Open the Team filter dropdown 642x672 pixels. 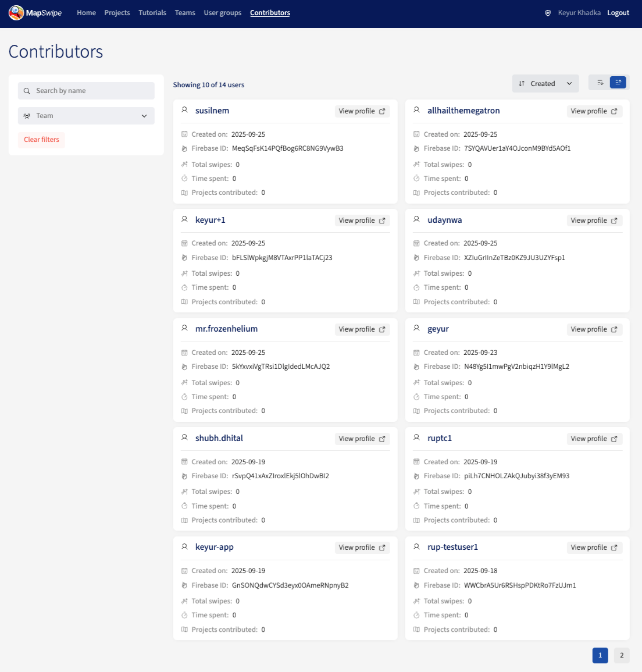click(86, 116)
